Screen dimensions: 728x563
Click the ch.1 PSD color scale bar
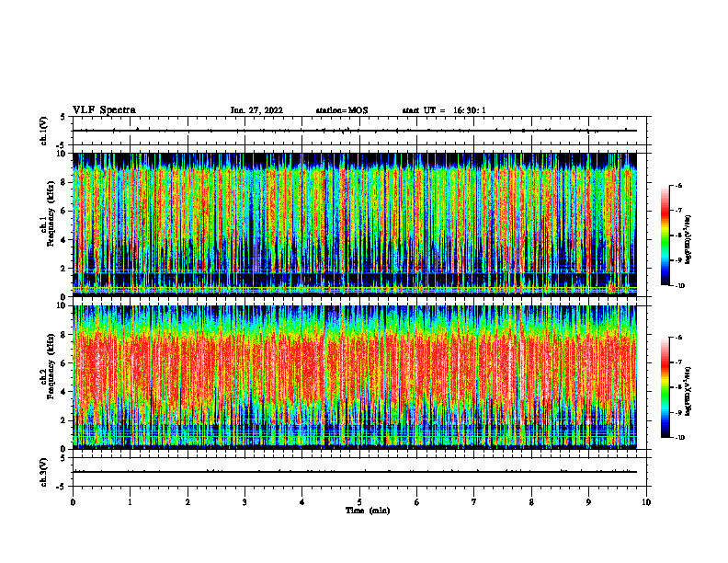(x=665, y=236)
